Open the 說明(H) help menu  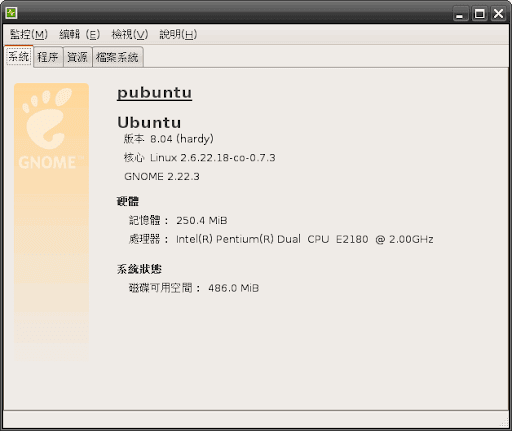178,34
